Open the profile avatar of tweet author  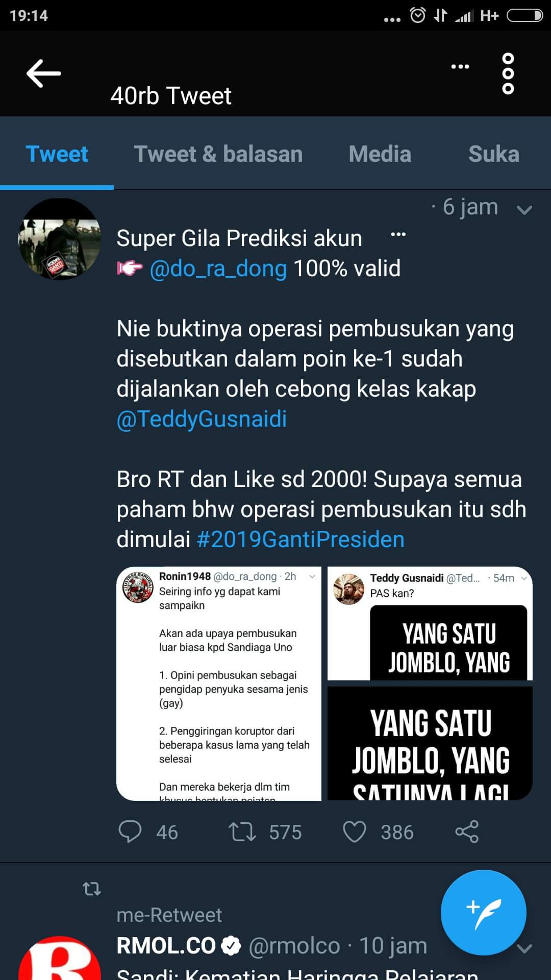click(x=60, y=239)
